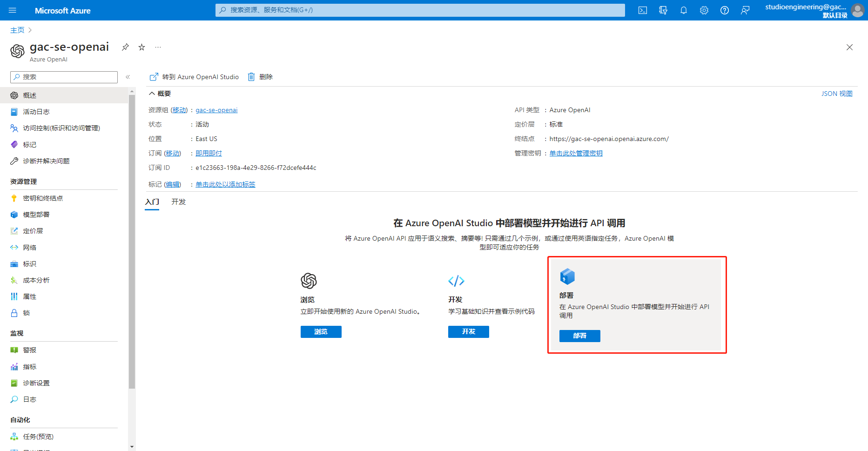Screen dimensions: 868x451
Task: Open 日志 in the left menu
Action: [x=64, y=399]
